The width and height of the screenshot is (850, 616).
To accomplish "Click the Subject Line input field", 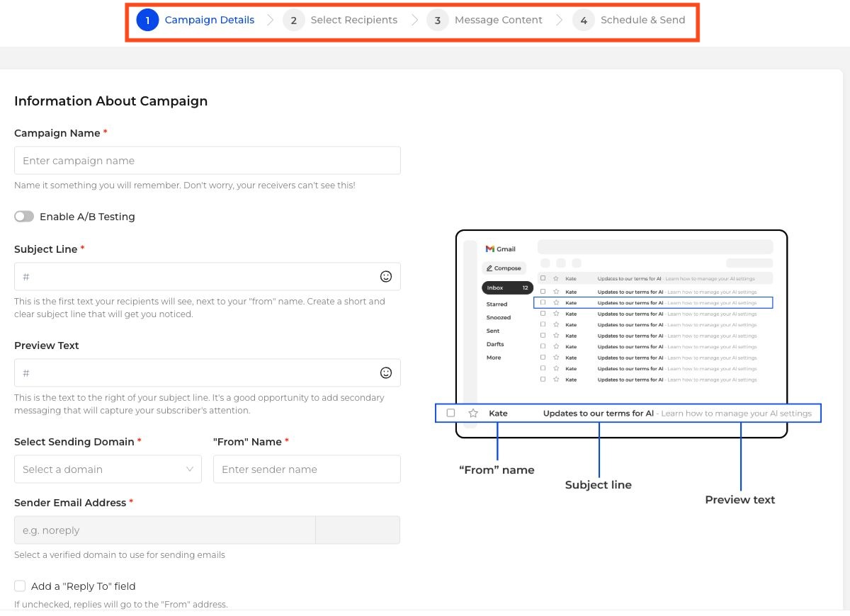I will pos(208,276).
